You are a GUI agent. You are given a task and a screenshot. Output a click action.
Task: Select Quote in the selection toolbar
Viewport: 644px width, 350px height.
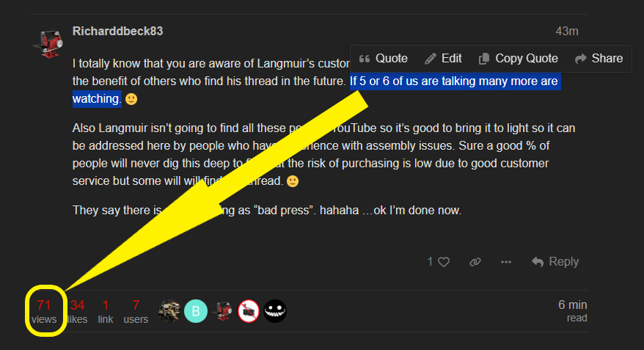pyautogui.click(x=383, y=59)
